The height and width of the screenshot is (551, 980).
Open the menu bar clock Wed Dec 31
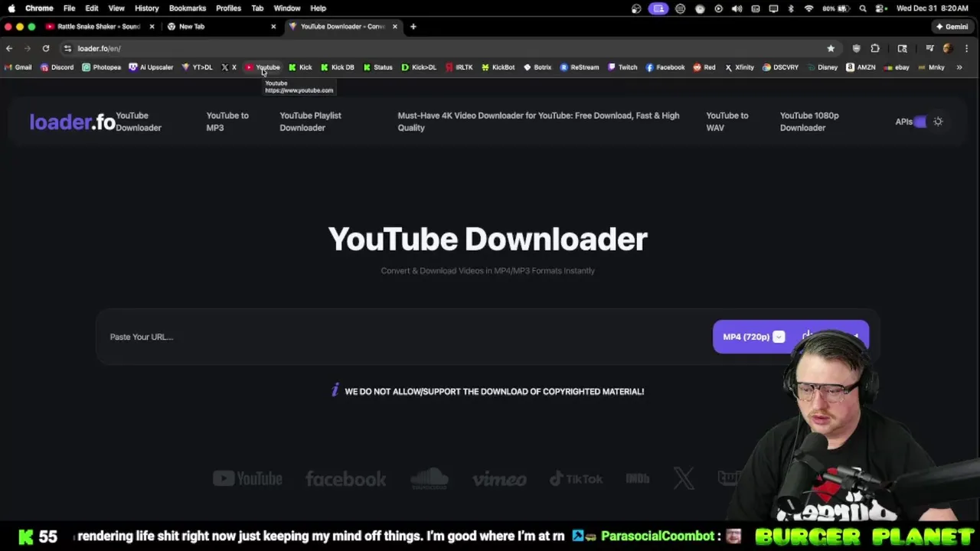point(932,8)
